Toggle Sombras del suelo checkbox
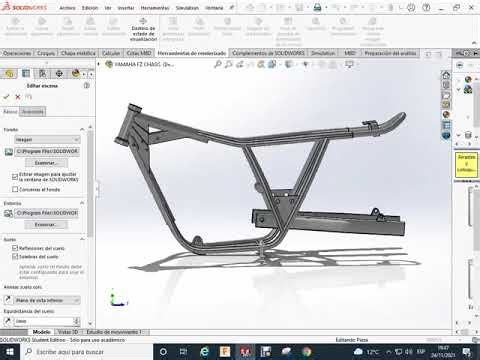480x360 pixels. click(x=15, y=257)
